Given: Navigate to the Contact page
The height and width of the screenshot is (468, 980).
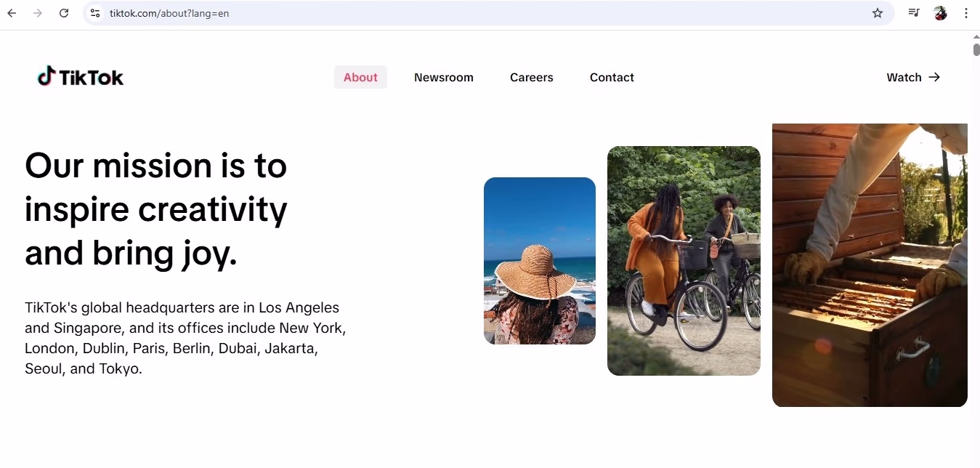Looking at the screenshot, I should (612, 77).
